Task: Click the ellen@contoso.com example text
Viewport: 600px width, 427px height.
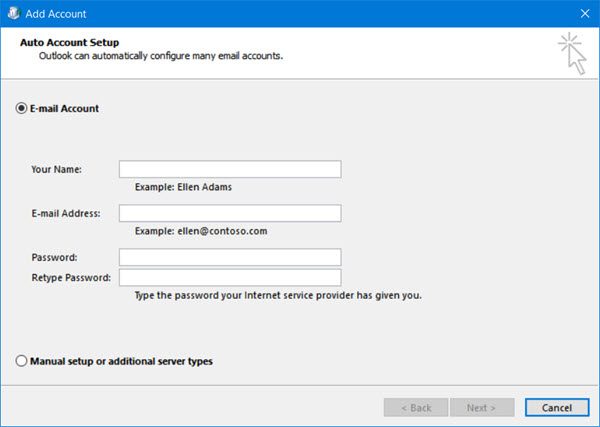Action: click(200, 231)
